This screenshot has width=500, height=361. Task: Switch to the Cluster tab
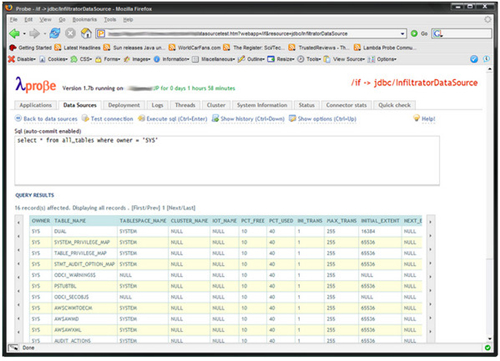tap(216, 105)
